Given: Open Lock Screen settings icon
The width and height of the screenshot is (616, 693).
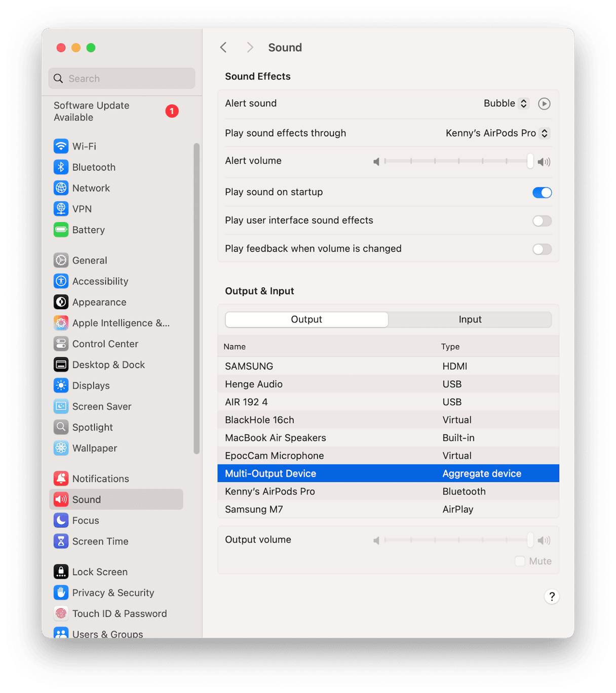Looking at the screenshot, I should click(61, 571).
